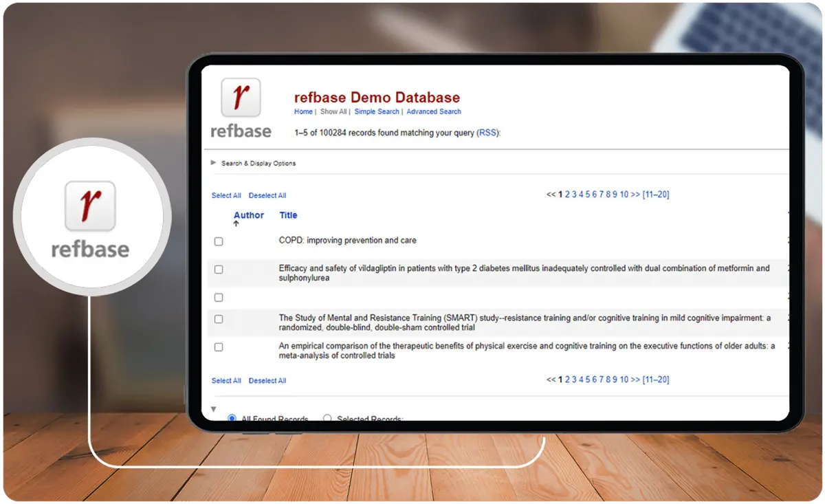The image size is (825, 504).
Task: Click Select All above the results table
Action: coord(226,195)
